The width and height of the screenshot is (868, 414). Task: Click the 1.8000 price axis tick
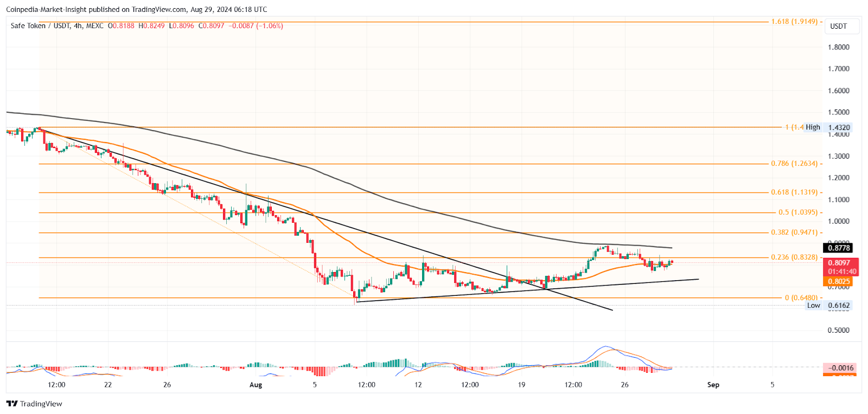coord(839,47)
